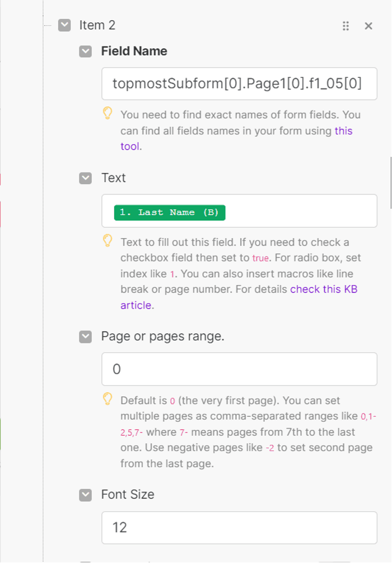Click the 'Item 2' heading label
The image size is (392, 563).
point(97,26)
